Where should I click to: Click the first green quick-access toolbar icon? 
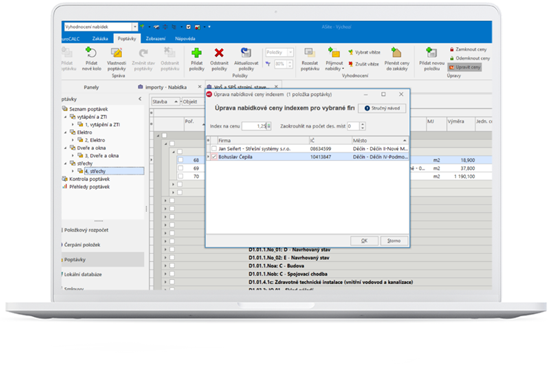coord(142,27)
